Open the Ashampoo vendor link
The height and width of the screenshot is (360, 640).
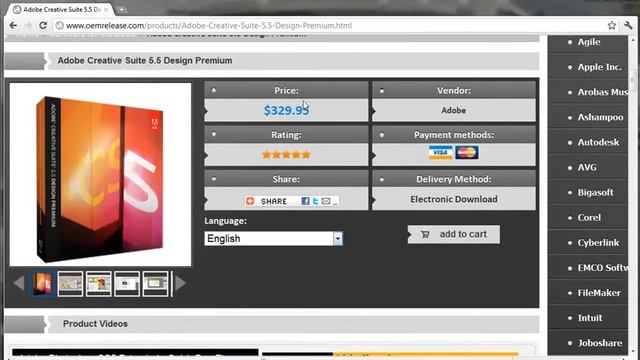point(600,117)
